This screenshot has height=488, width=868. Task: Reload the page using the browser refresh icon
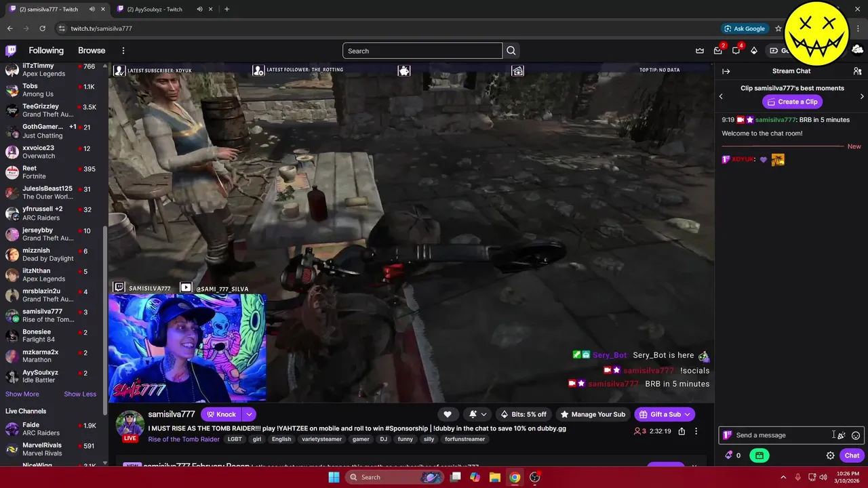tap(42, 28)
